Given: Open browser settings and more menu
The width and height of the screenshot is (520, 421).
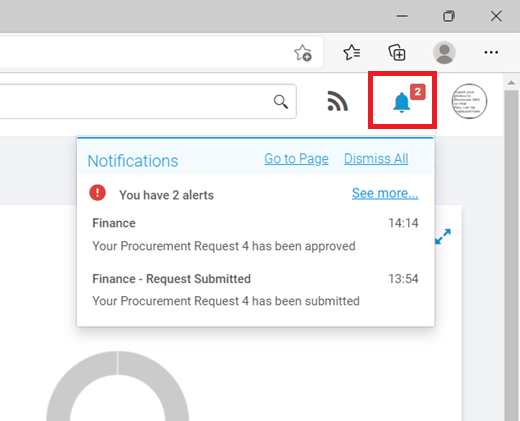Looking at the screenshot, I should tap(491, 52).
